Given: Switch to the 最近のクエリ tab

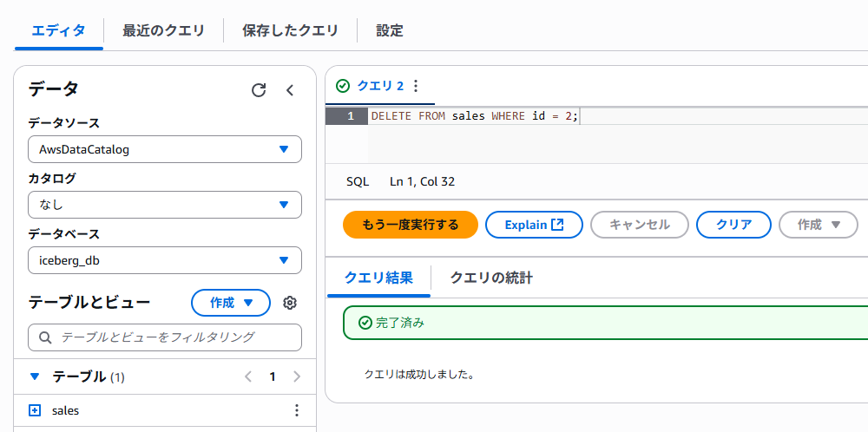Looking at the screenshot, I should (x=163, y=30).
